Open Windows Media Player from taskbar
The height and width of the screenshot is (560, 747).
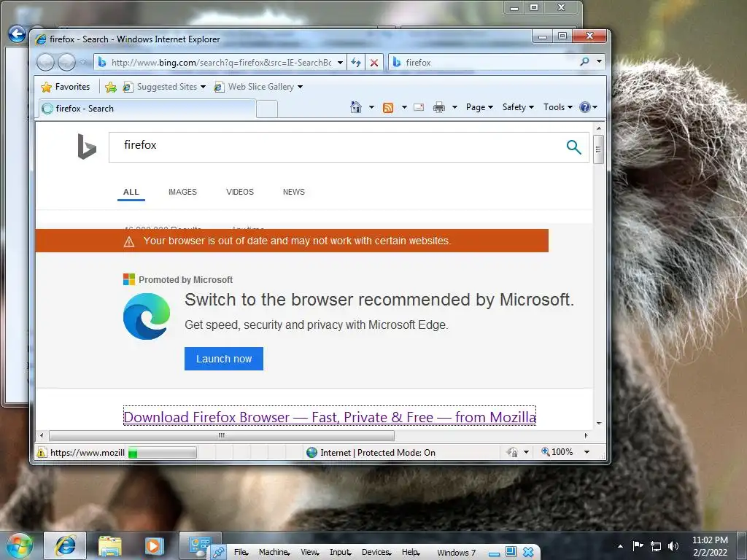[154, 545]
